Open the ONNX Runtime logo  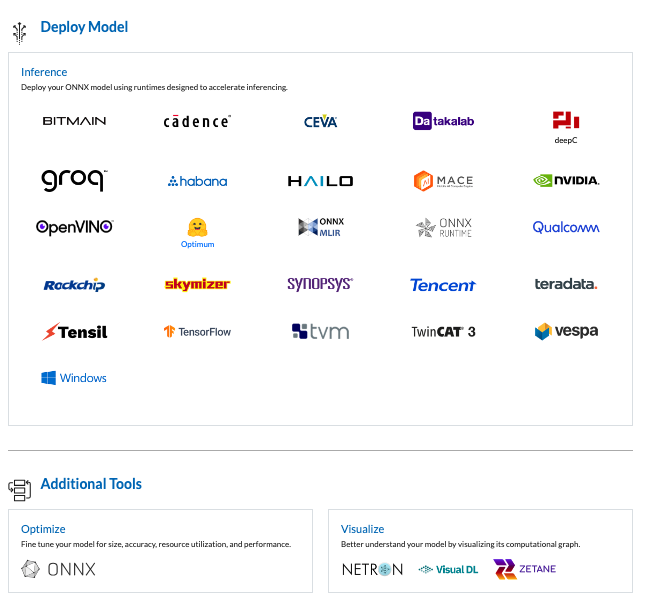coord(443,227)
